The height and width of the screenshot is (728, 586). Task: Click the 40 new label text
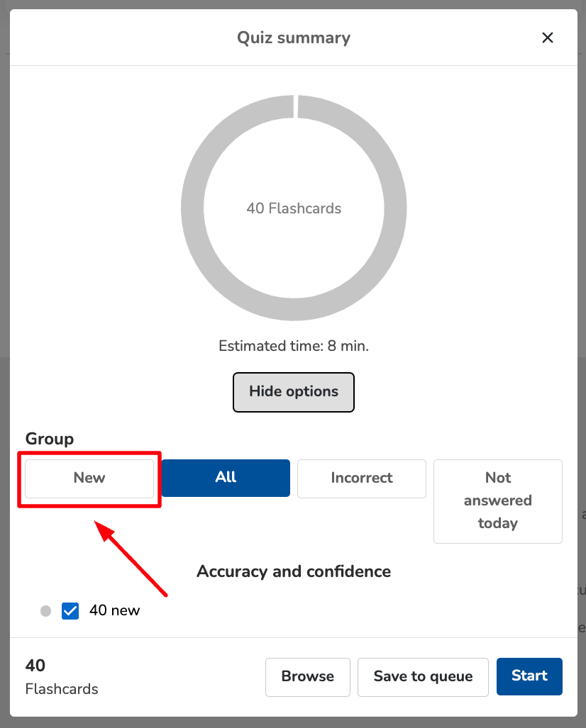[115, 611]
